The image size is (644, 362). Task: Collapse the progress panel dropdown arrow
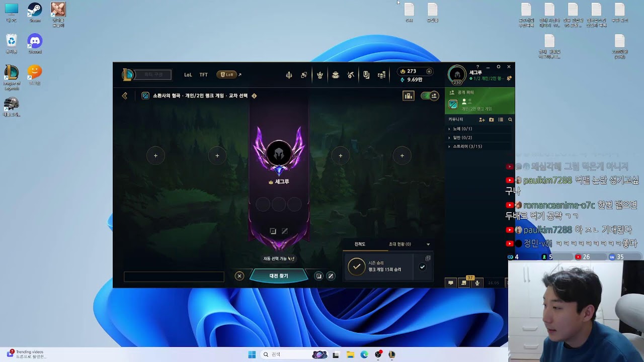pos(428,244)
